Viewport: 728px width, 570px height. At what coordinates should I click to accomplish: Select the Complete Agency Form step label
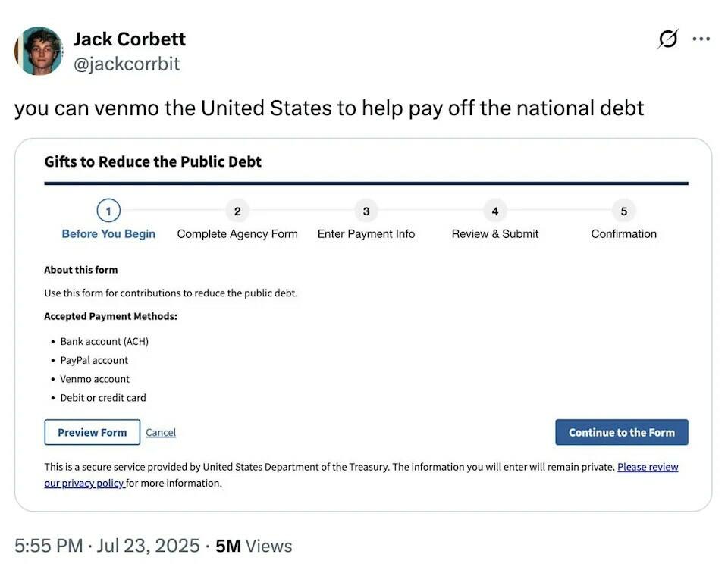(237, 234)
